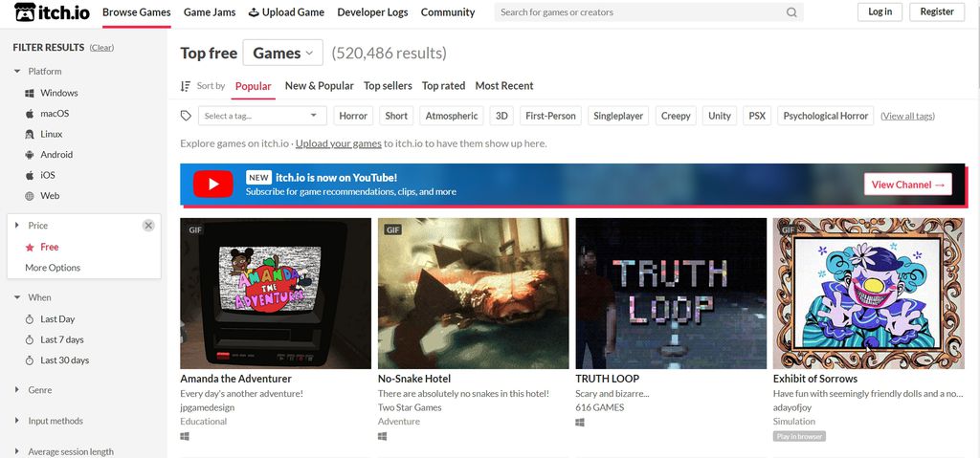Sort by Most Recent
The image size is (980, 458).
504,86
